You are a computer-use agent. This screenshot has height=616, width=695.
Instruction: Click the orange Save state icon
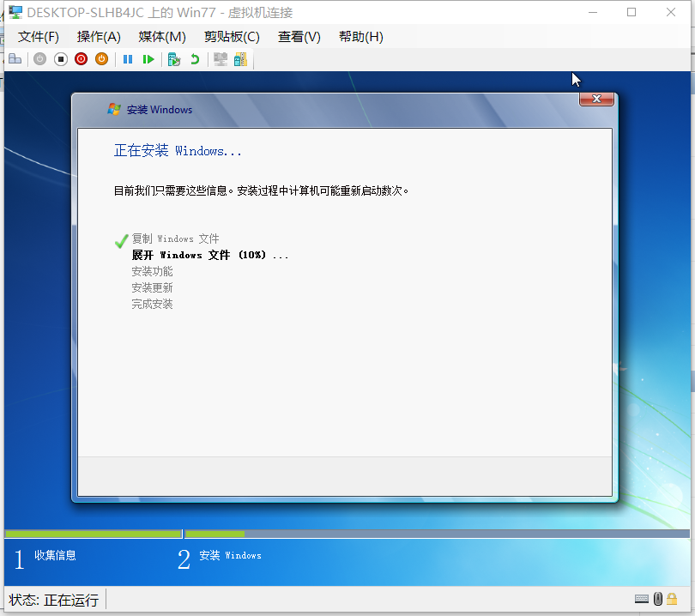pos(101,59)
